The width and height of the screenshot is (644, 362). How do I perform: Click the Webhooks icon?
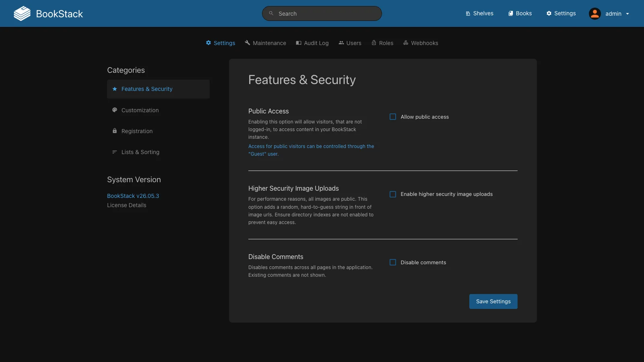[406, 43]
